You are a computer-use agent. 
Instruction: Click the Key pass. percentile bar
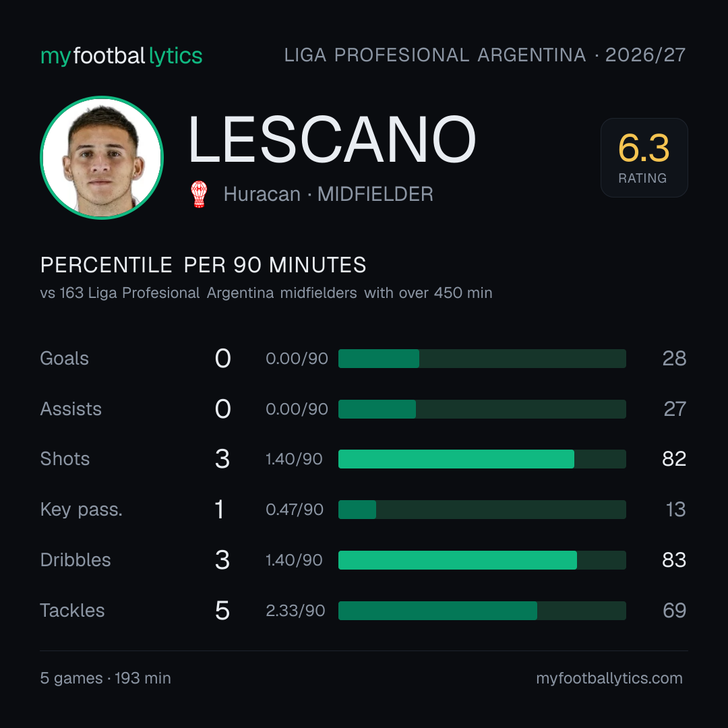point(482,510)
